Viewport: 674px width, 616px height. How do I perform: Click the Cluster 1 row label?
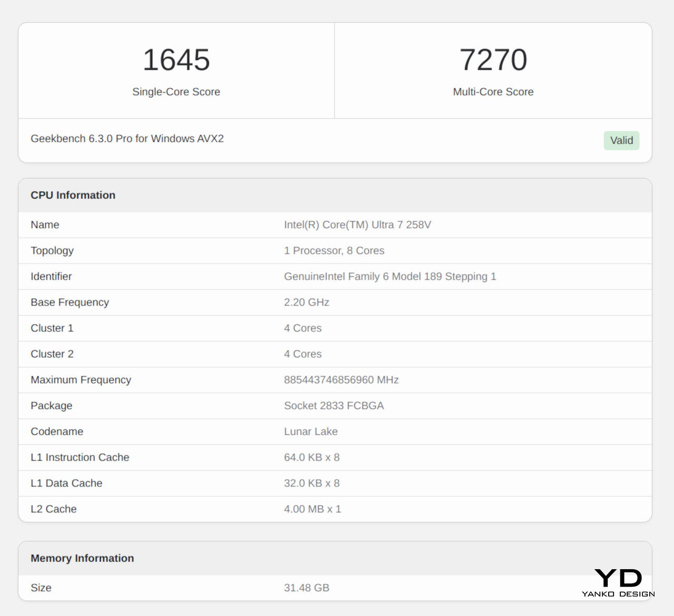click(x=52, y=328)
